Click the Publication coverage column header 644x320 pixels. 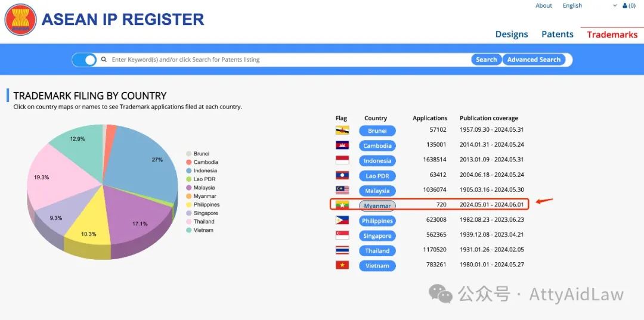point(489,118)
